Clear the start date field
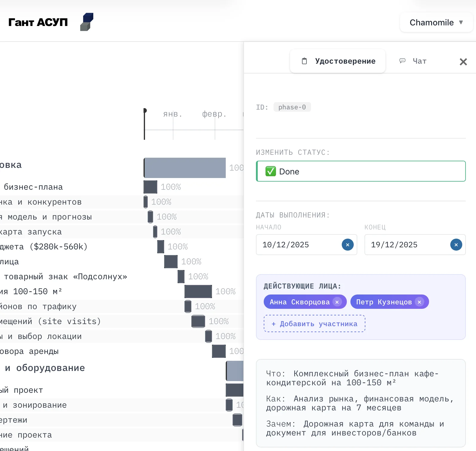476x451 pixels. (347, 245)
